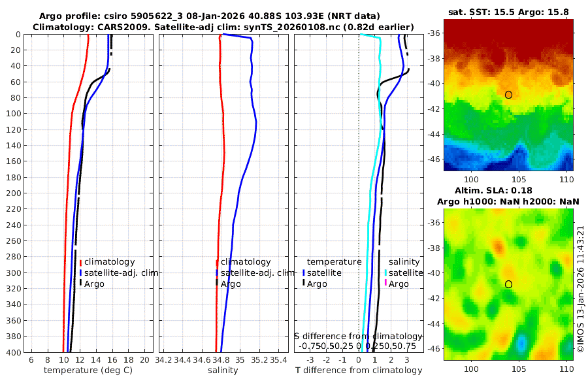Click cyan salinity satellite legend marker
The height and width of the screenshot is (379, 588).
click(x=385, y=272)
